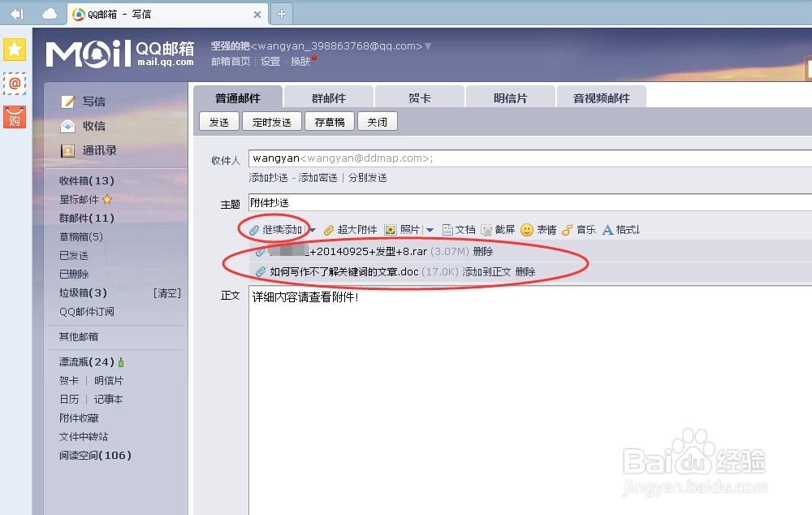812x515 pixels.
Task: Expand the dropdown arrow next to 照片
Action: click(430, 229)
